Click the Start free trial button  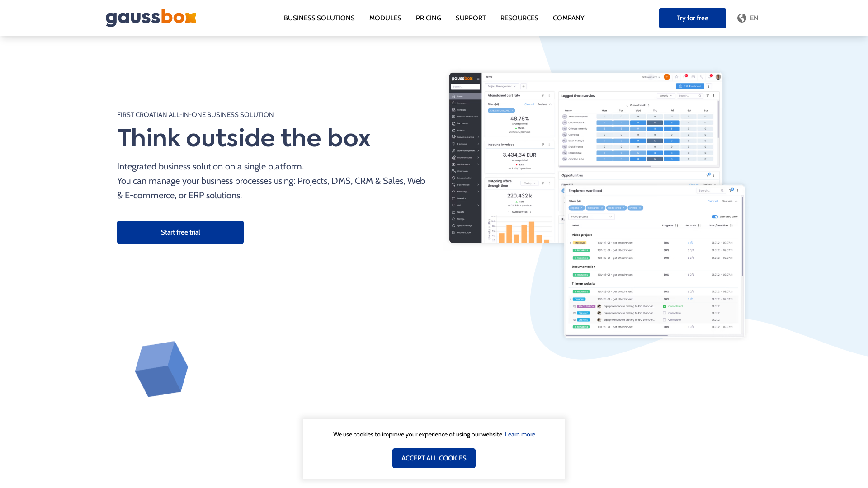pyautogui.click(x=180, y=232)
